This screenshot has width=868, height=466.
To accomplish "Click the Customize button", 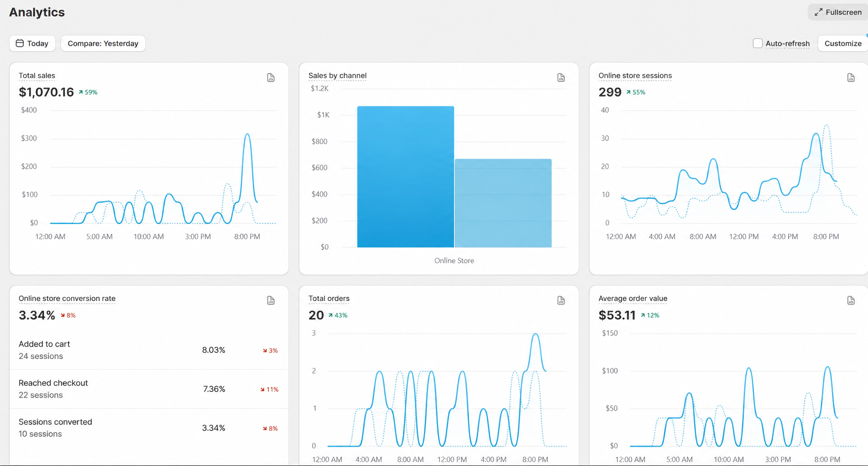I will [843, 43].
